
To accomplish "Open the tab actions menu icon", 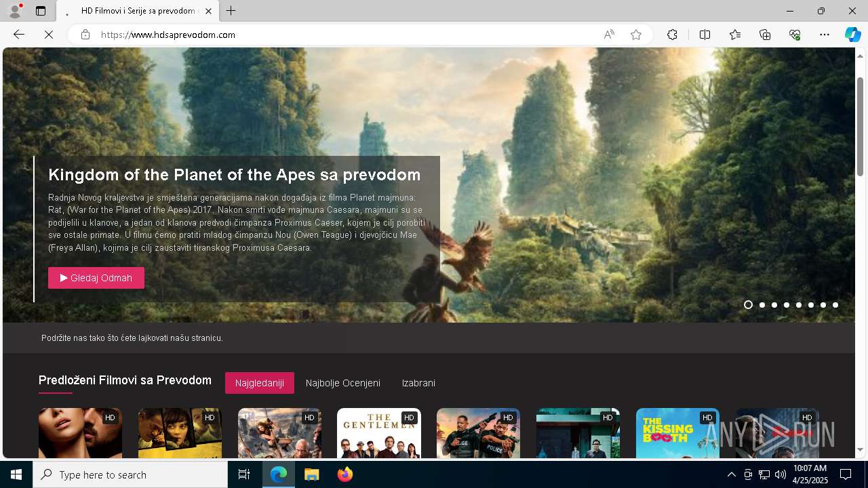I will pos(41,11).
